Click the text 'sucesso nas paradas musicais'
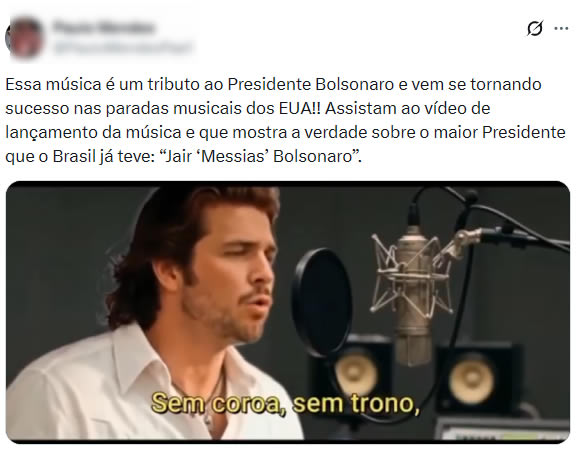 [124, 108]
